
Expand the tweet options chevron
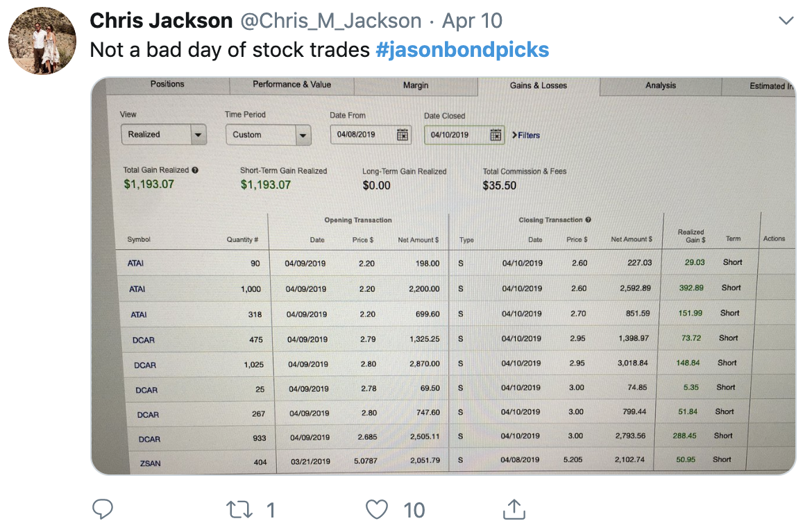786,22
